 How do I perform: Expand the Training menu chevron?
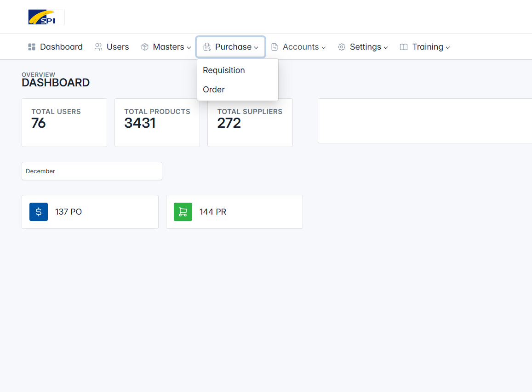point(448,48)
